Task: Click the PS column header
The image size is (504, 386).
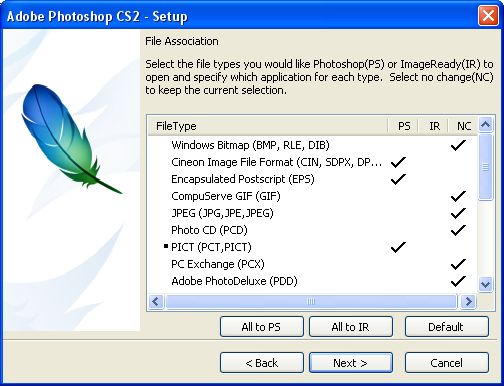Action: click(x=403, y=126)
